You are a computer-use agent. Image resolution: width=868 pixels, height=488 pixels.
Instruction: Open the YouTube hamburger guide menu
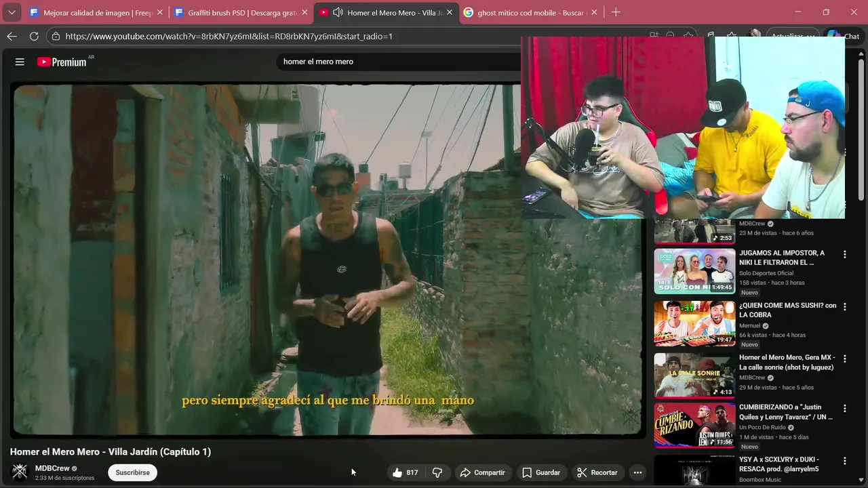[x=20, y=62]
